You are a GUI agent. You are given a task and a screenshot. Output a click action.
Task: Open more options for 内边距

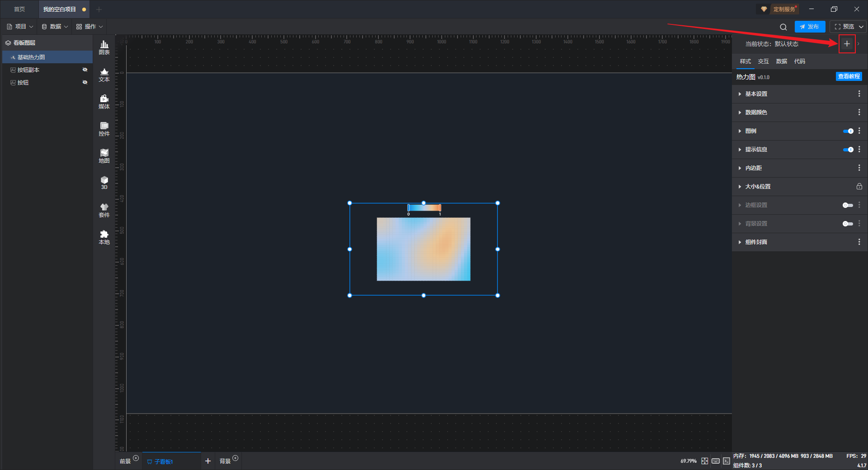coord(859,168)
